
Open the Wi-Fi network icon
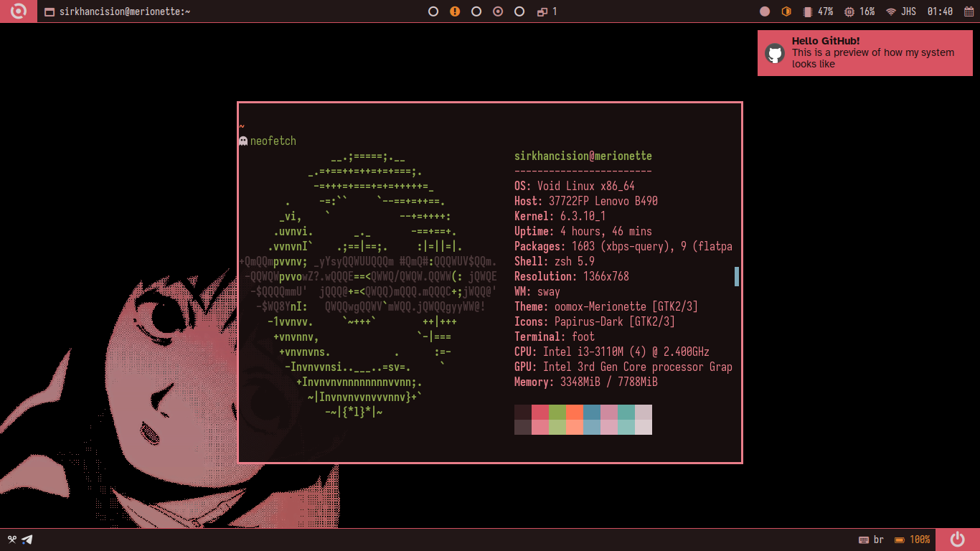891,11
